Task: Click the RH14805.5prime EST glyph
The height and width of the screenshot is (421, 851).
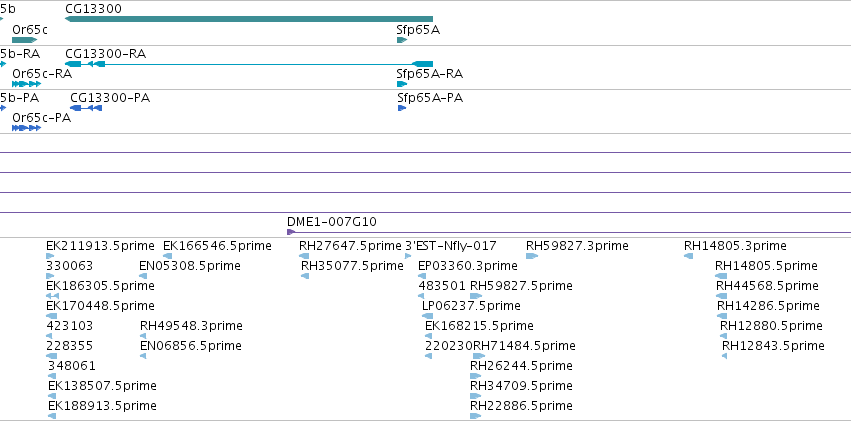Action: [x=721, y=276]
